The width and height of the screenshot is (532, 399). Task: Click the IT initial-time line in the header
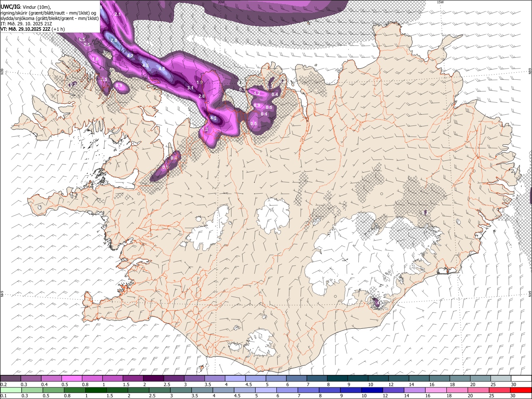point(26,23)
